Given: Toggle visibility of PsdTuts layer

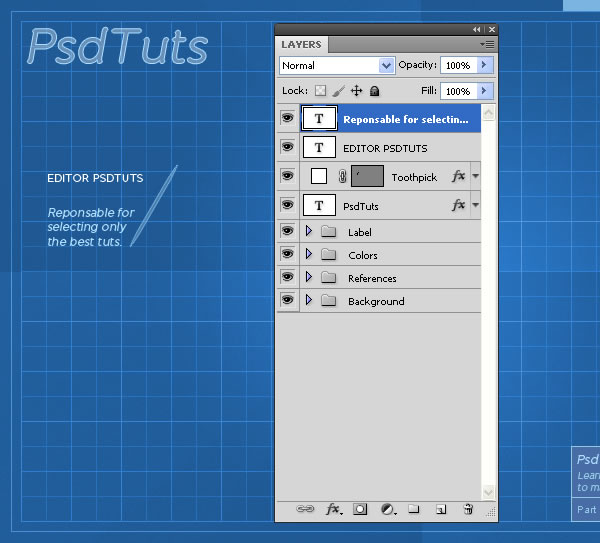Looking at the screenshot, I should (288, 205).
